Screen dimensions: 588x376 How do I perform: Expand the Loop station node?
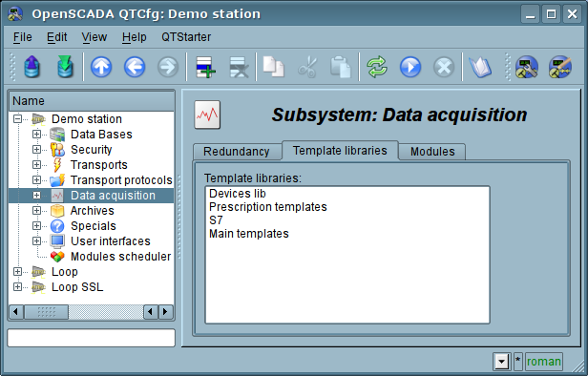(17, 271)
